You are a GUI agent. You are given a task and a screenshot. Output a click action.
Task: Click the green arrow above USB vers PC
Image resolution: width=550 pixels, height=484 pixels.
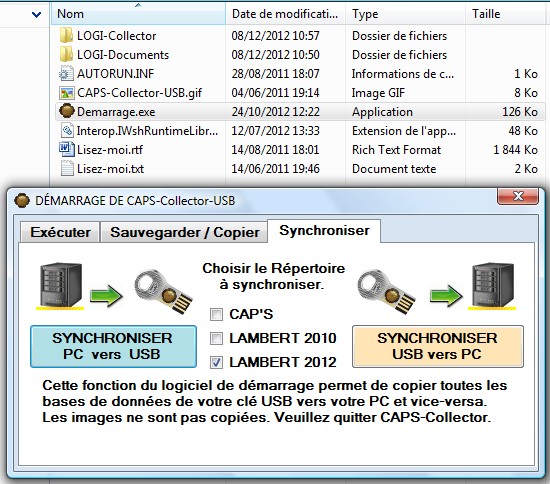(447, 296)
